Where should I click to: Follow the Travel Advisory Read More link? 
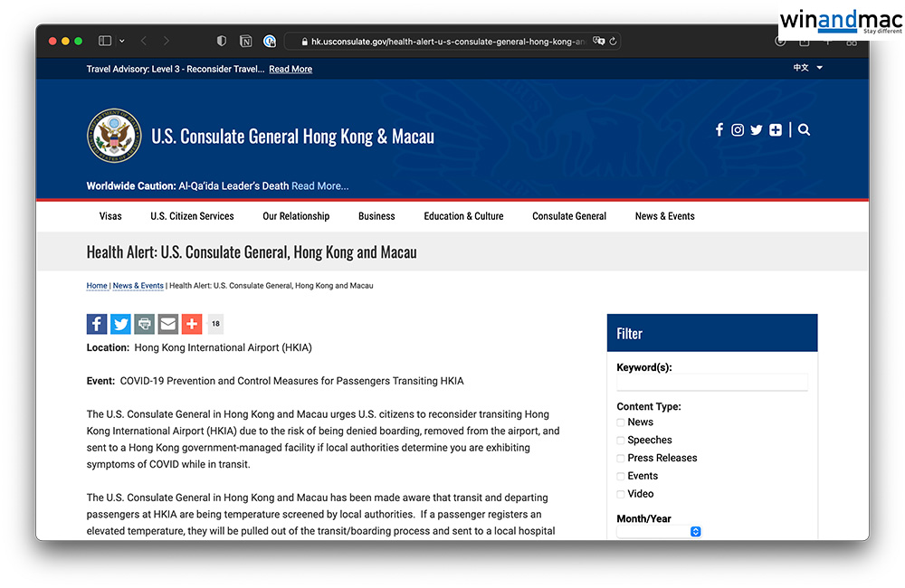(x=291, y=69)
